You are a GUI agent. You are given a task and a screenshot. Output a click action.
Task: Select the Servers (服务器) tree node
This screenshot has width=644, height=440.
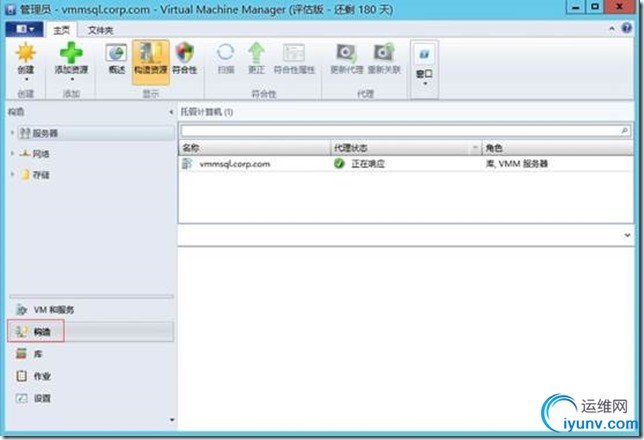pyautogui.click(x=97, y=133)
